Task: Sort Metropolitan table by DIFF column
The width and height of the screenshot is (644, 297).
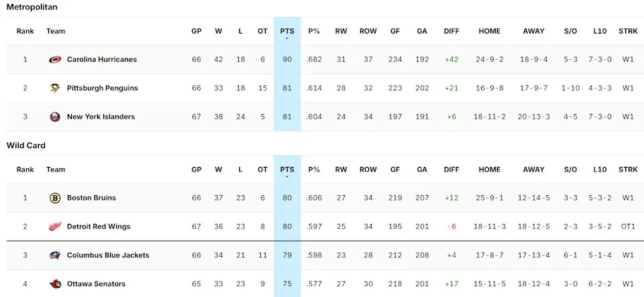Action: coord(451,31)
